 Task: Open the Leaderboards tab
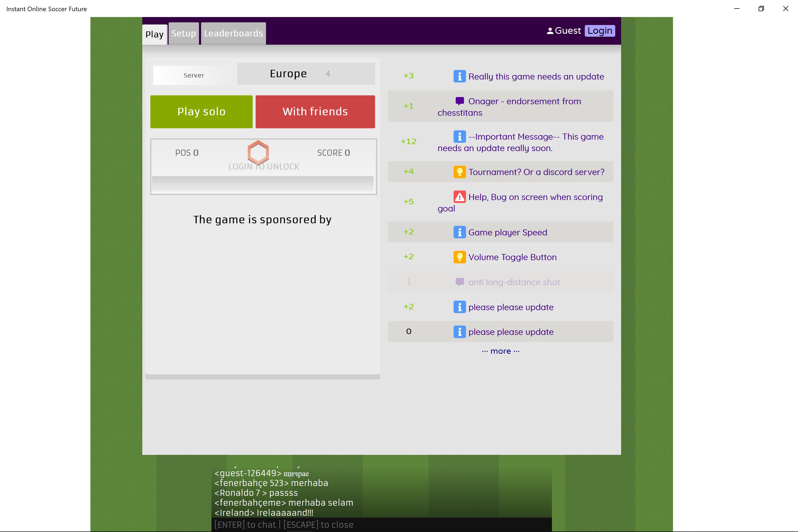pyautogui.click(x=234, y=34)
